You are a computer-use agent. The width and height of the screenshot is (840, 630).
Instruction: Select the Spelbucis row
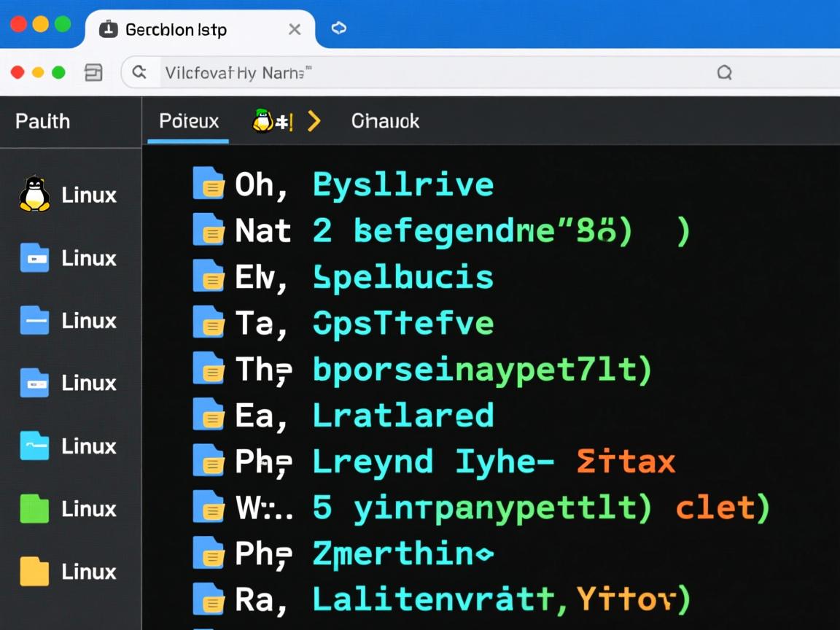(x=402, y=278)
